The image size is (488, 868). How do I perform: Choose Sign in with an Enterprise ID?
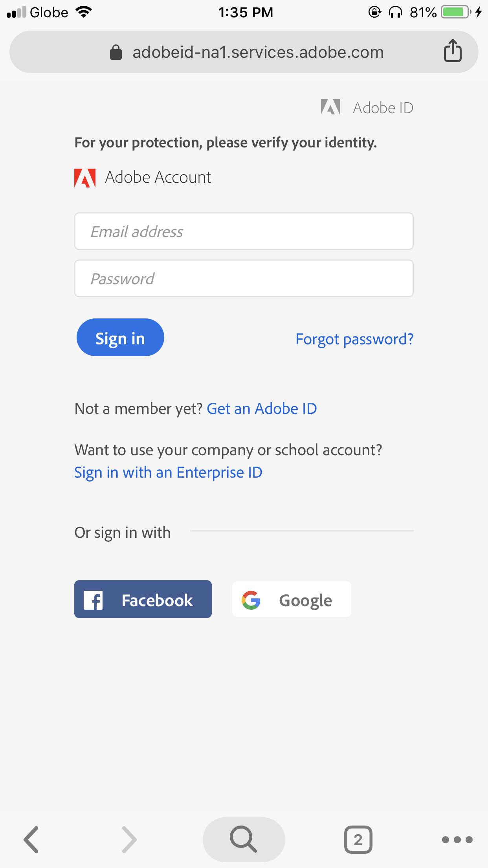168,473
